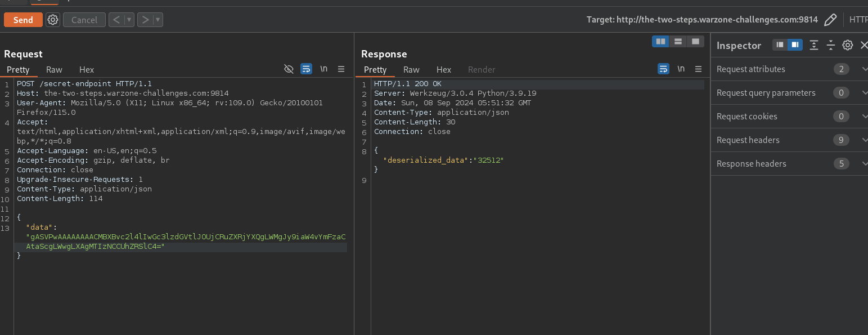Click the Request panel heading
The width and height of the screenshot is (868, 335).
23,54
